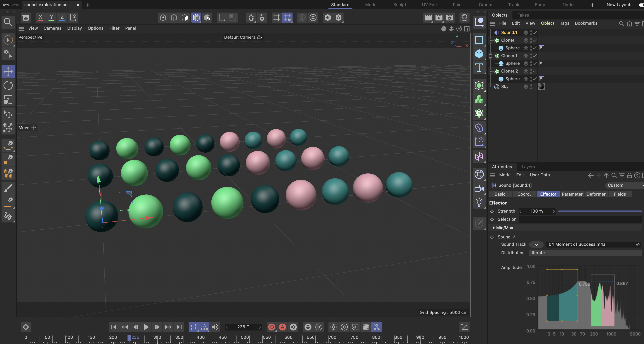Viewport: 644px width, 344px height.
Task: Click the Record Active Objects button
Action: pos(271,327)
